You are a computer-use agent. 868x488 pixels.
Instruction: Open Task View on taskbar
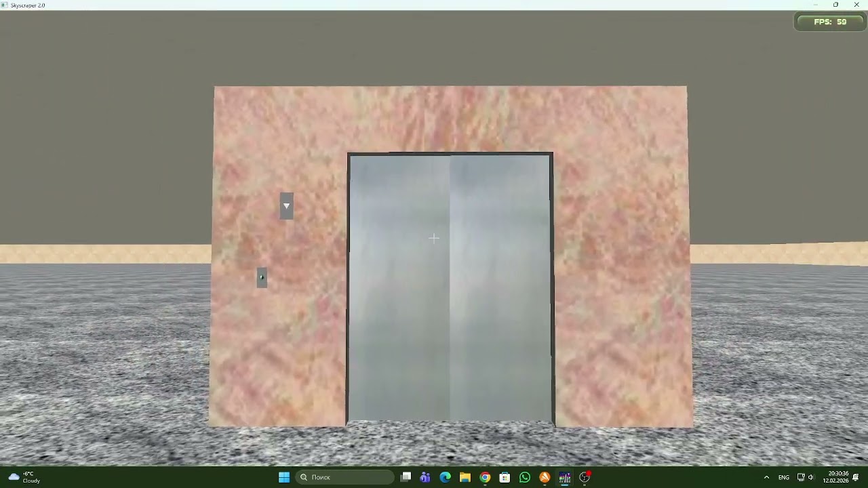click(406, 477)
